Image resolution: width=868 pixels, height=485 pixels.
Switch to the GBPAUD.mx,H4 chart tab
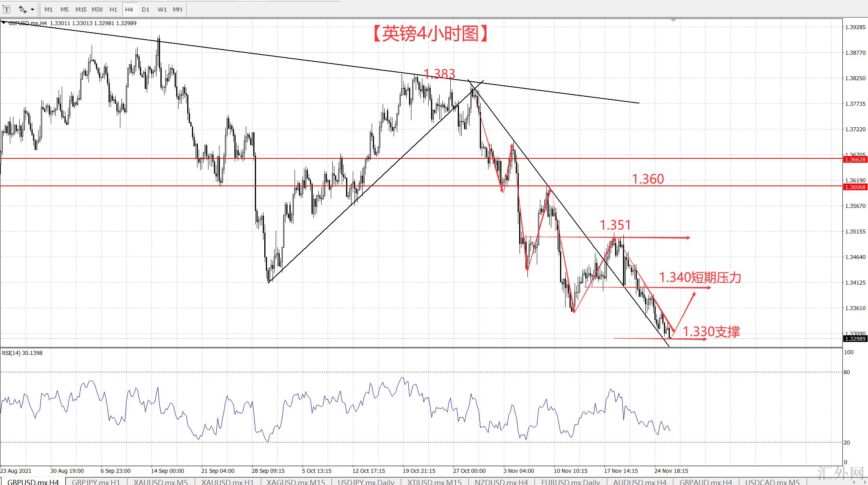(706, 482)
